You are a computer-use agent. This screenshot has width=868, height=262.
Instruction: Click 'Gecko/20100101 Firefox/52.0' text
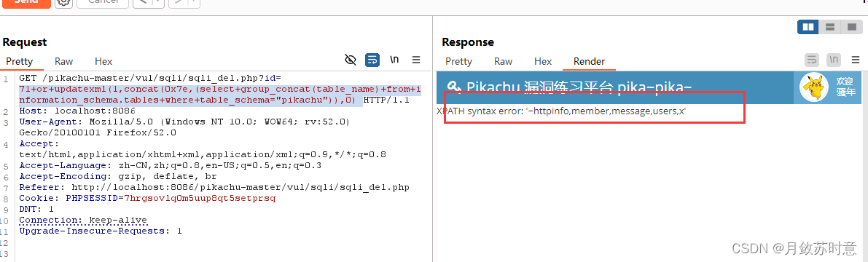pos(98,132)
